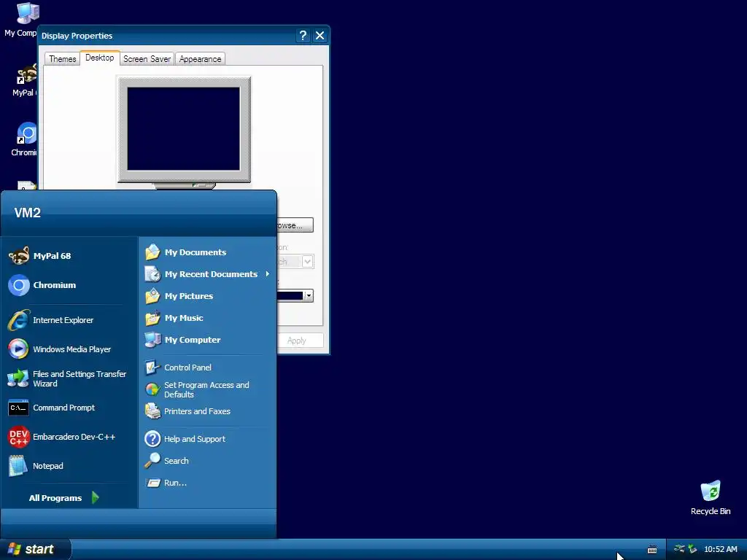Click the VM2 user name header
This screenshot has height=560, width=747.
[27, 213]
